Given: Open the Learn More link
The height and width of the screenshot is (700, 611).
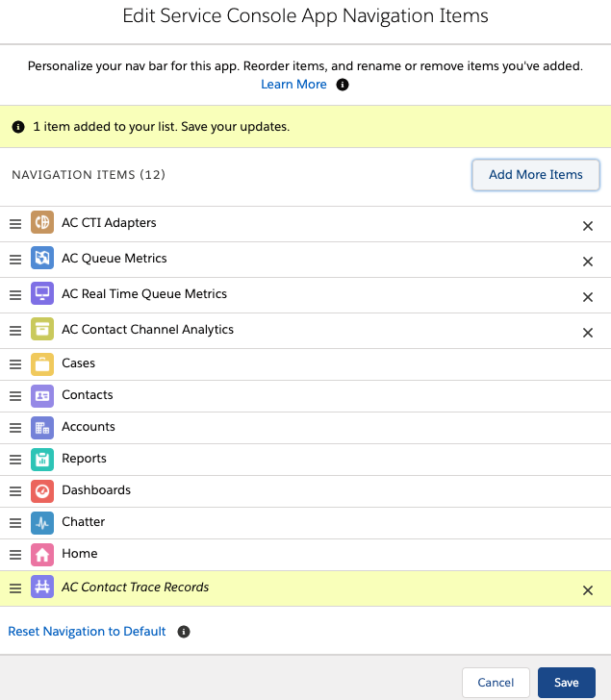Looking at the screenshot, I should coord(293,85).
